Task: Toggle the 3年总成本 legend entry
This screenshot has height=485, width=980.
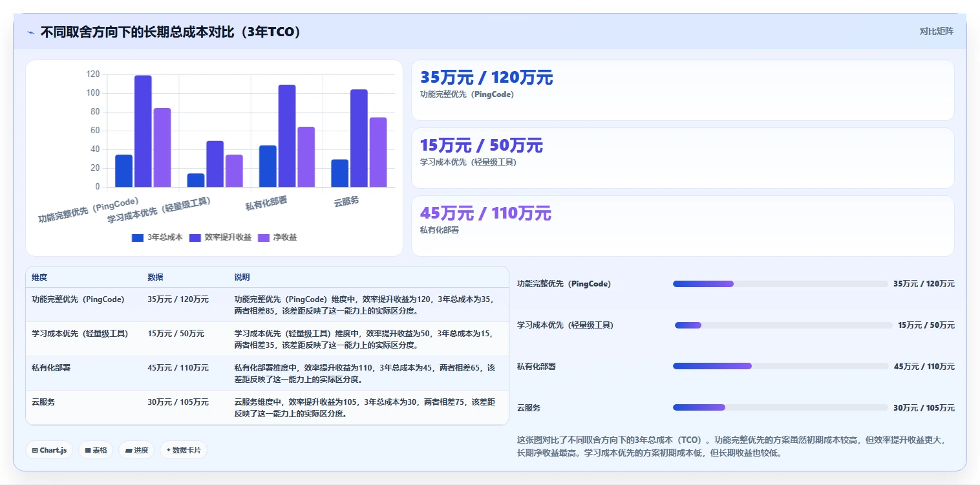Action: click(x=157, y=237)
